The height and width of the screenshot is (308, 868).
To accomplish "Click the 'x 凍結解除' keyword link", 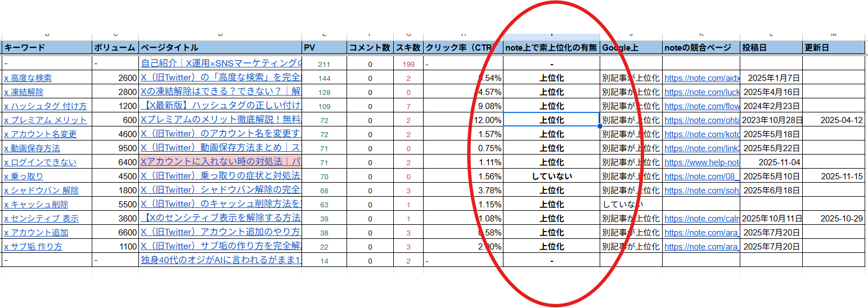I will (x=24, y=92).
